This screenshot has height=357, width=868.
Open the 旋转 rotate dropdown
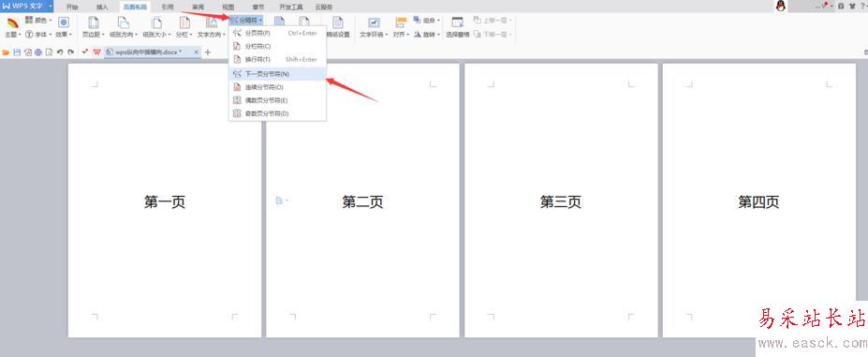coord(427,35)
